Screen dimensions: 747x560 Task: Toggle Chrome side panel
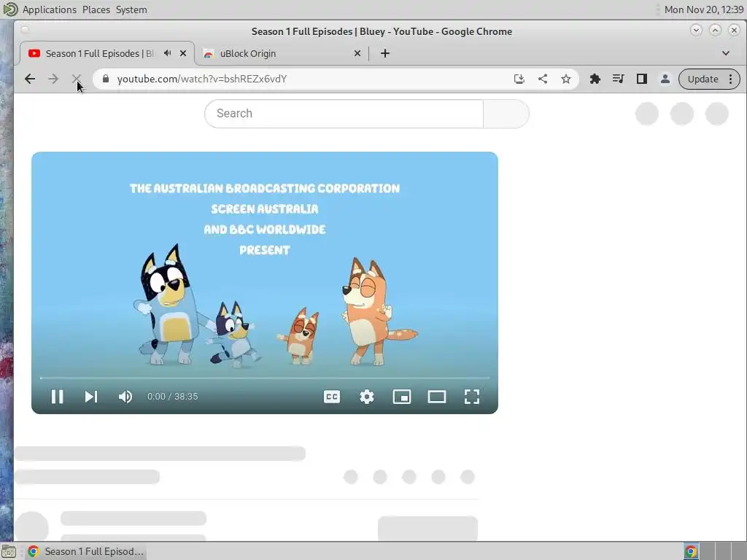[642, 79]
